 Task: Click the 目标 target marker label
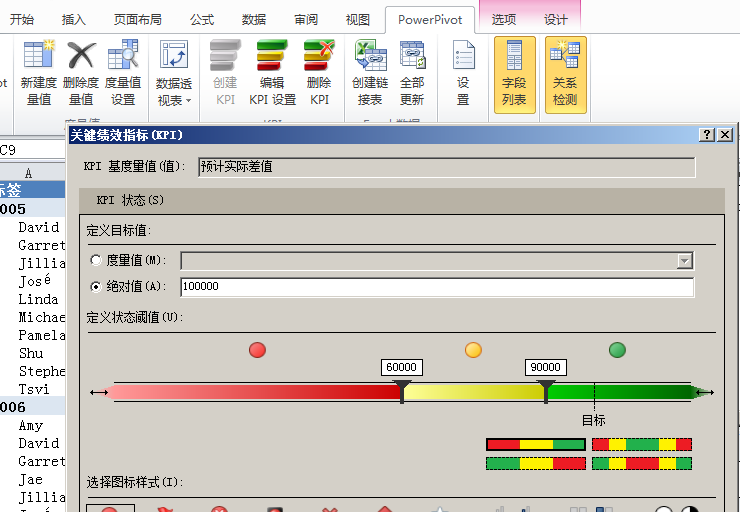click(x=594, y=420)
